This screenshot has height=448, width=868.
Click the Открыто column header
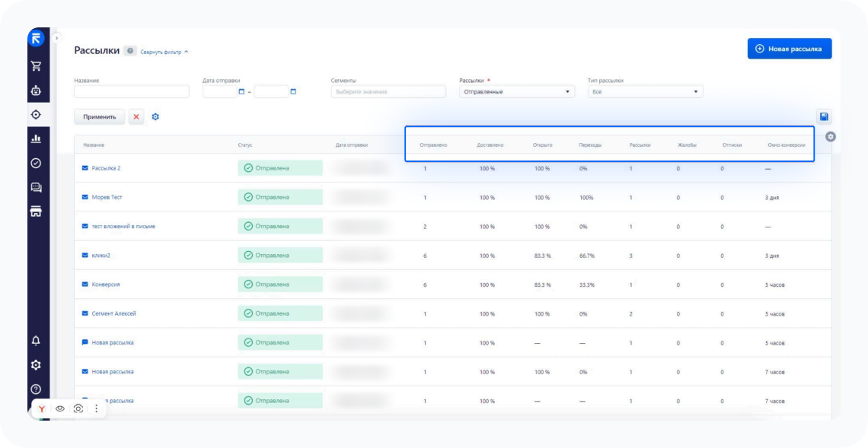[x=542, y=145]
